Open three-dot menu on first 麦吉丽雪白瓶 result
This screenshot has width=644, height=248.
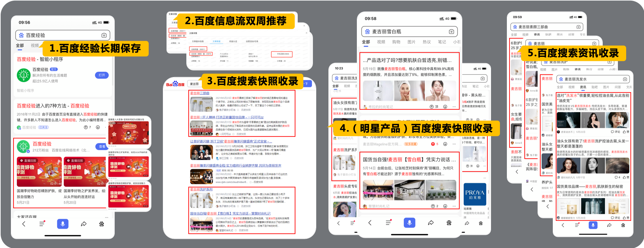(x=454, y=107)
